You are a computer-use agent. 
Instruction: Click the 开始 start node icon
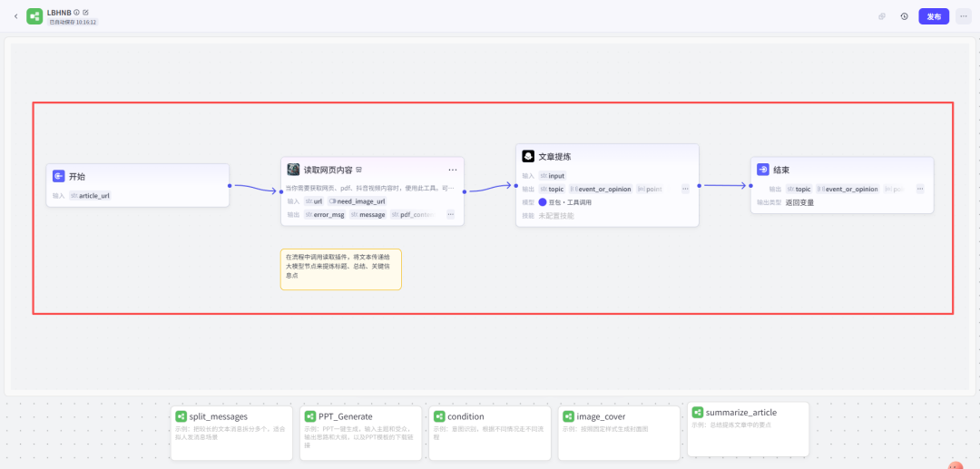pos(59,176)
